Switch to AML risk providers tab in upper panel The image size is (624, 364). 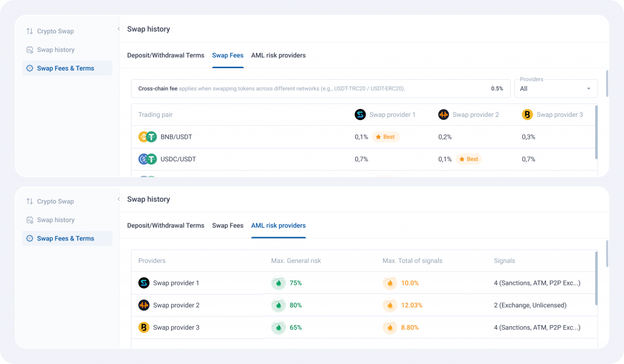(x=278, y=55)
